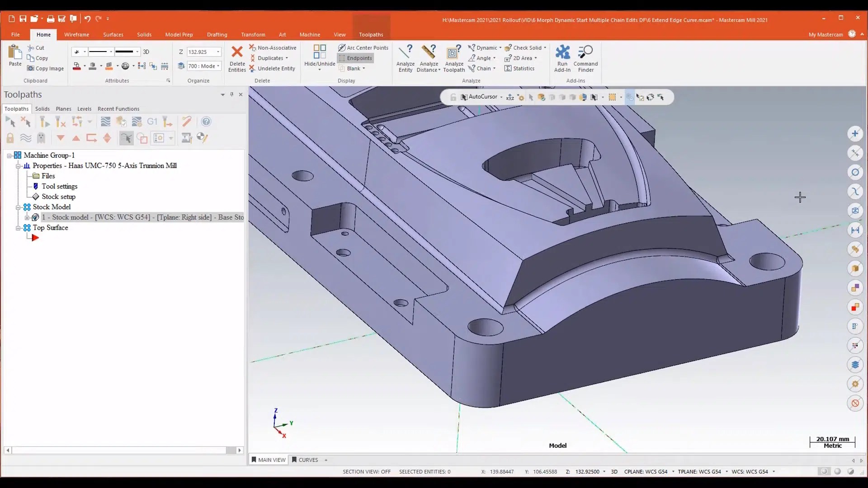This screenshot has width=868, height=488.
Task: Toggle 3D construction mode in status bar
Action: (x=614, y=472)
